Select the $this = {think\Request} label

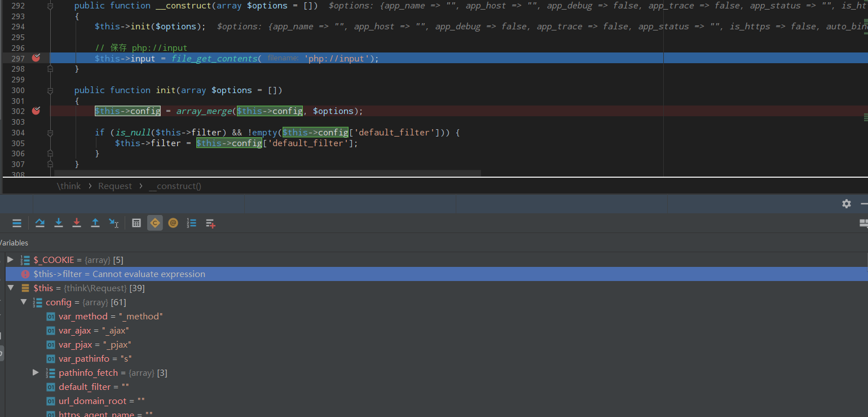89,288
